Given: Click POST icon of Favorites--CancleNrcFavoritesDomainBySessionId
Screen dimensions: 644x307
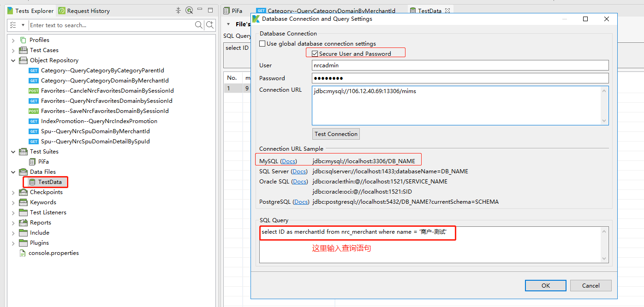Looking at the screenshot, I should coord(34,91).
